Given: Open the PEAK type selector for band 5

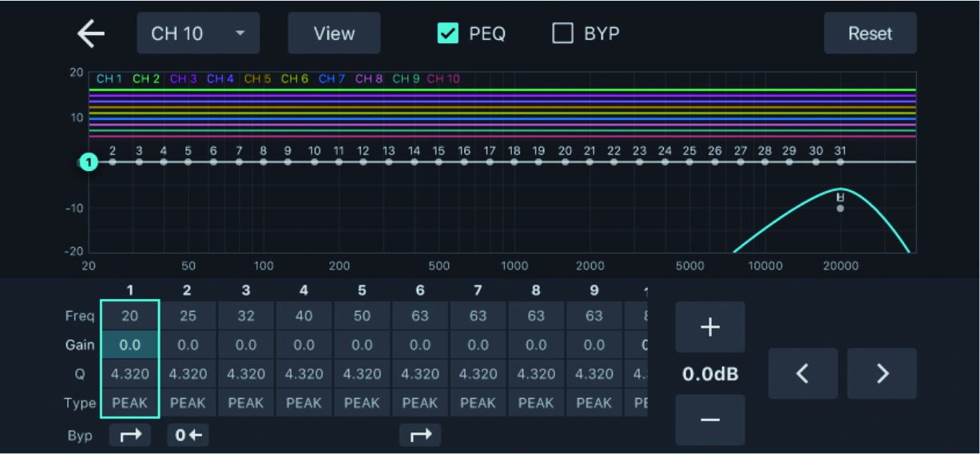Looking at the screenshot, I should click(x=362, y=403).
